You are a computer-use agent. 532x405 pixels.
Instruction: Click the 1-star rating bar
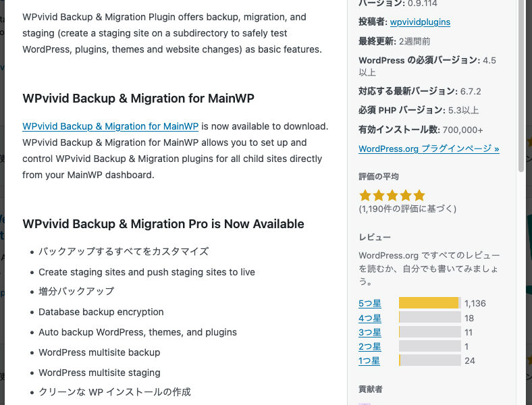pos(430,360)
